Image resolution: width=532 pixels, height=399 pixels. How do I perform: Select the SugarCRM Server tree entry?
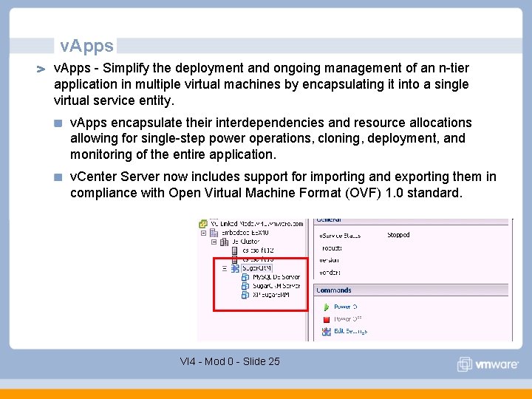276,286
